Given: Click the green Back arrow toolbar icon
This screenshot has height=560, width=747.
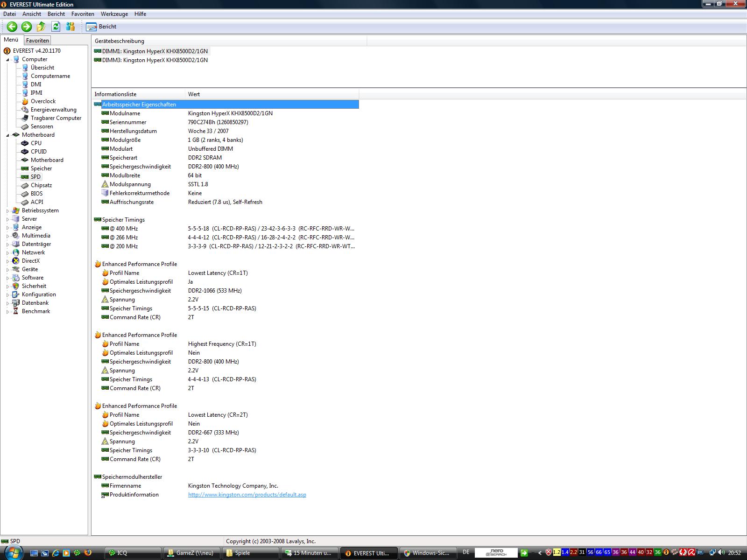Looking at the screenshot, I should coord(12,27).
